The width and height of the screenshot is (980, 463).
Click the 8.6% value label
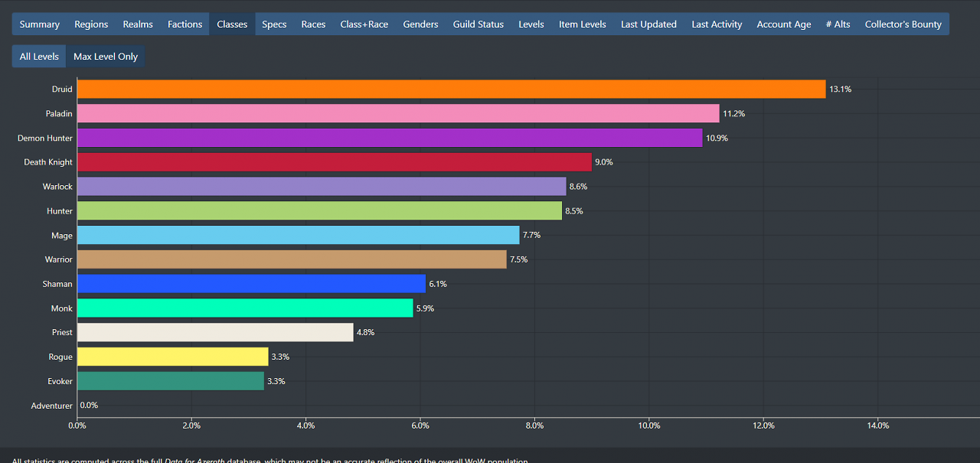pyautogui.click(x=578, y=187)
